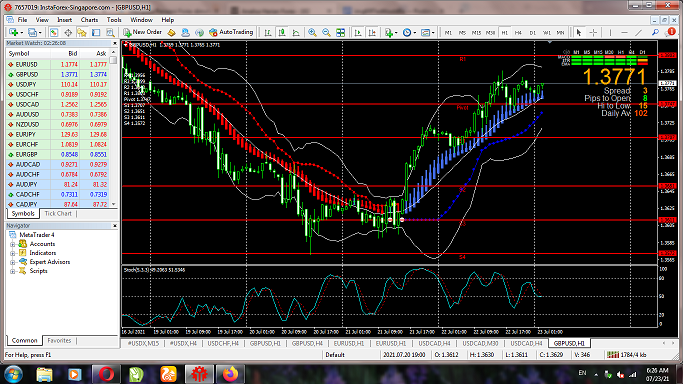Open the Windows Start button

point(14,374)
